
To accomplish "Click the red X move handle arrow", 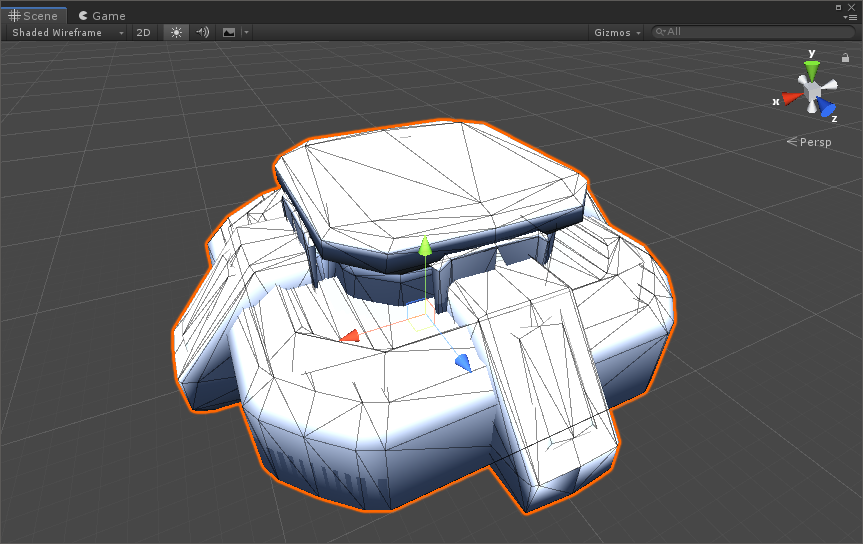I will (349, 336).
